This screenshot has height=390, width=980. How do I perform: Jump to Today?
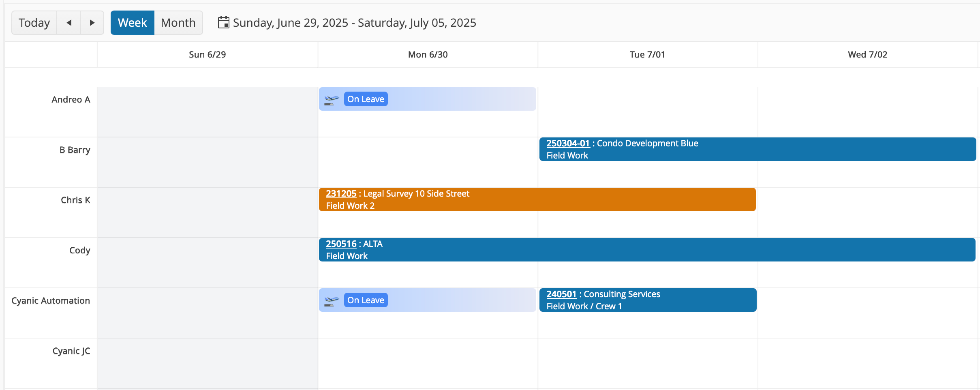tap(34, 23)
